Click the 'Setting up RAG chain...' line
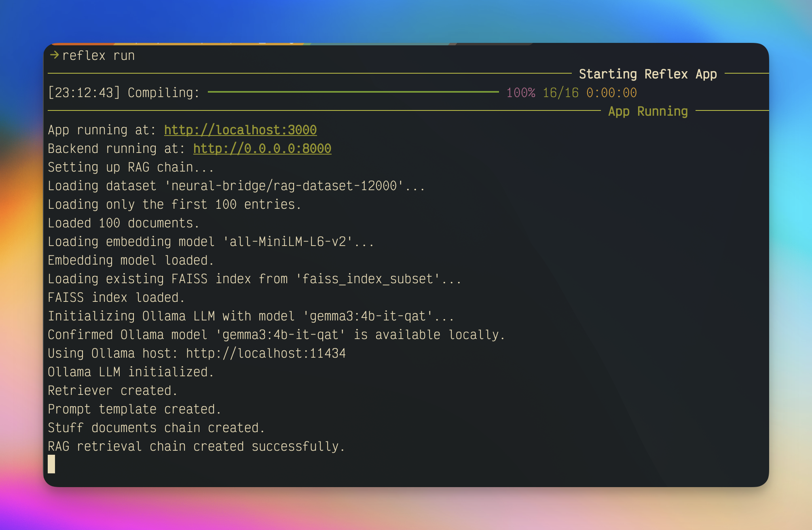This screenshot has height=530, width=812. point(131,167)
